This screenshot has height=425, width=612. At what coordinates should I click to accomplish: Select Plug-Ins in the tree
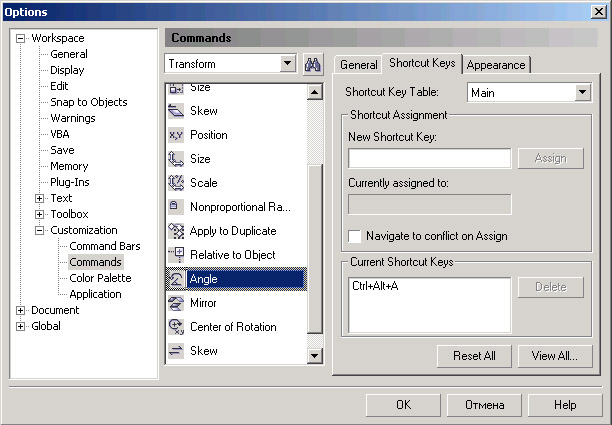pos(69,182)
